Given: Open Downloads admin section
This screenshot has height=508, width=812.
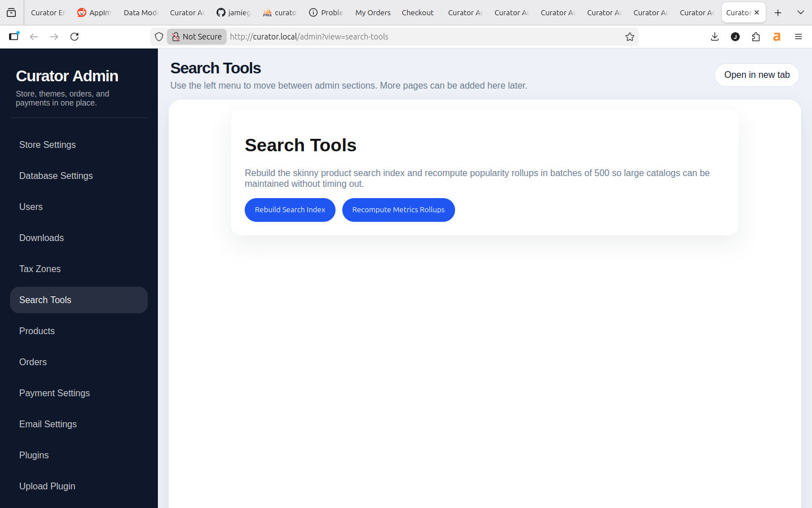Looking at the screenshot, I should [x=79, y=238].
